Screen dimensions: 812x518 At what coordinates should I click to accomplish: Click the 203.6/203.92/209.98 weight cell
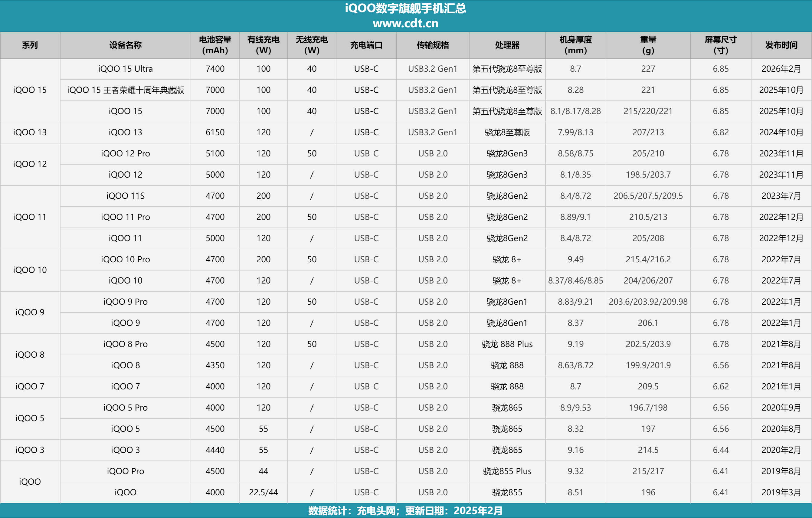pyautogui.click(x=648, y=302)
